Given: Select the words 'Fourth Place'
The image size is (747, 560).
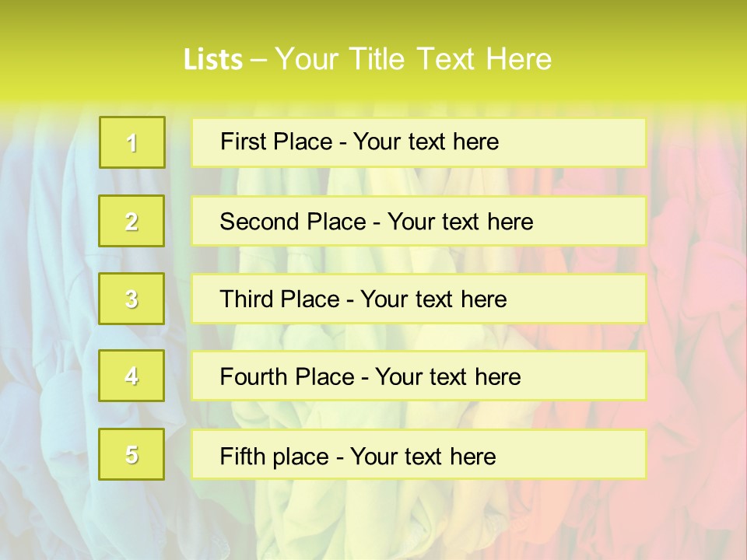Looking at the screenshot, I should pos(287,377).
